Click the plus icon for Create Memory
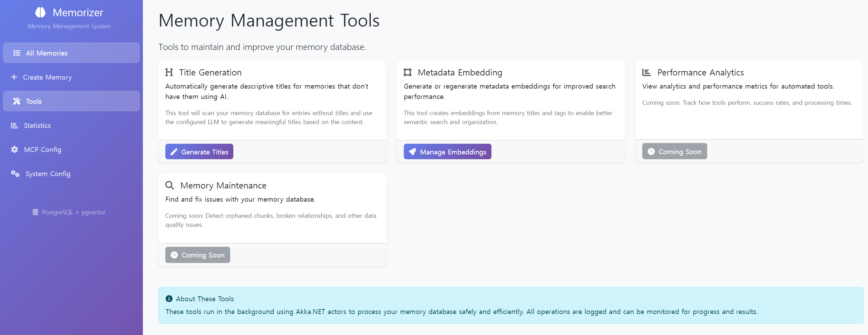This screenshot has height=335, width=868. coord(14,77)
